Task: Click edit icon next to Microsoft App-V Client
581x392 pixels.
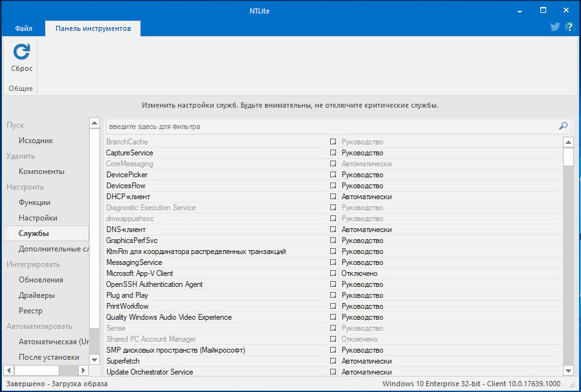Action: coord(333,273)
